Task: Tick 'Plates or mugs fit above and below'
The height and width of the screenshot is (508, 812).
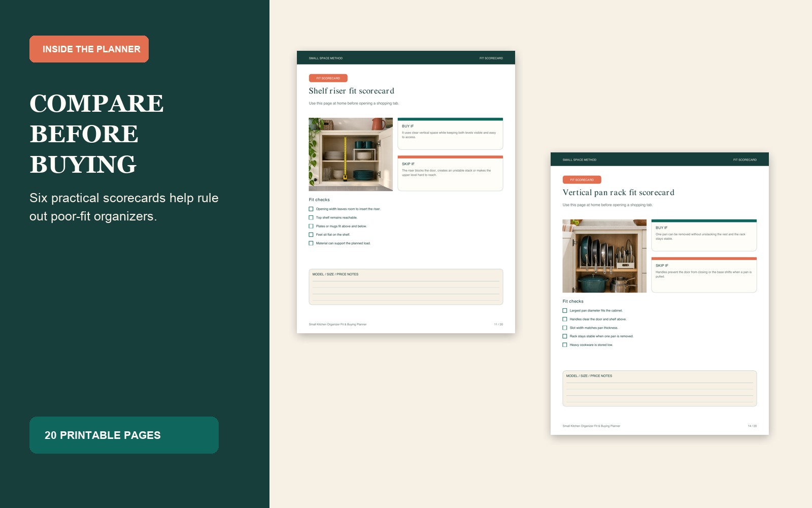Action: coord(311,226)
